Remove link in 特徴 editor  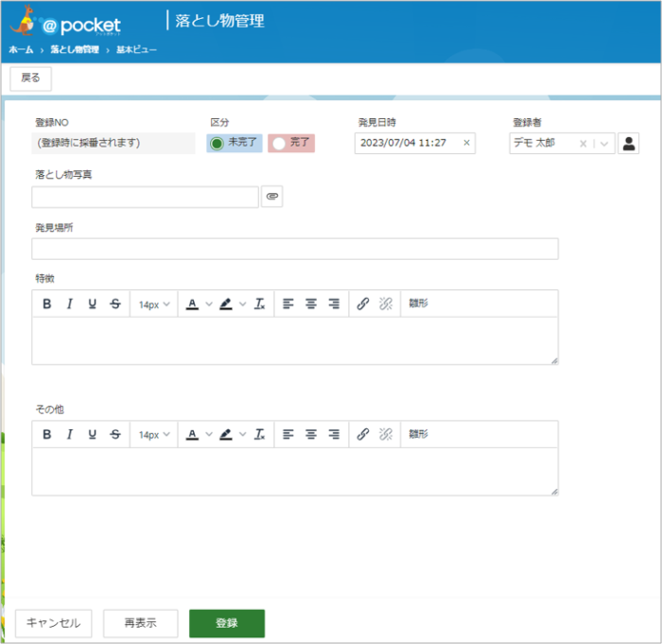click(x=386, y=304)
